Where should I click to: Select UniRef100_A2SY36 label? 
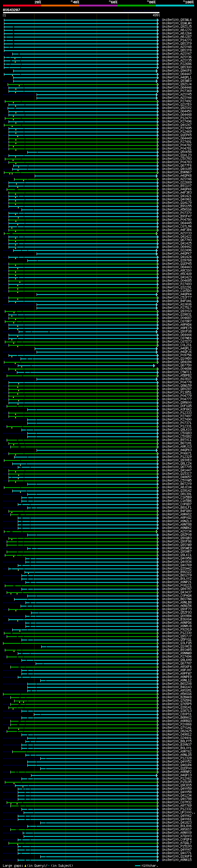(x=176, y=57)
